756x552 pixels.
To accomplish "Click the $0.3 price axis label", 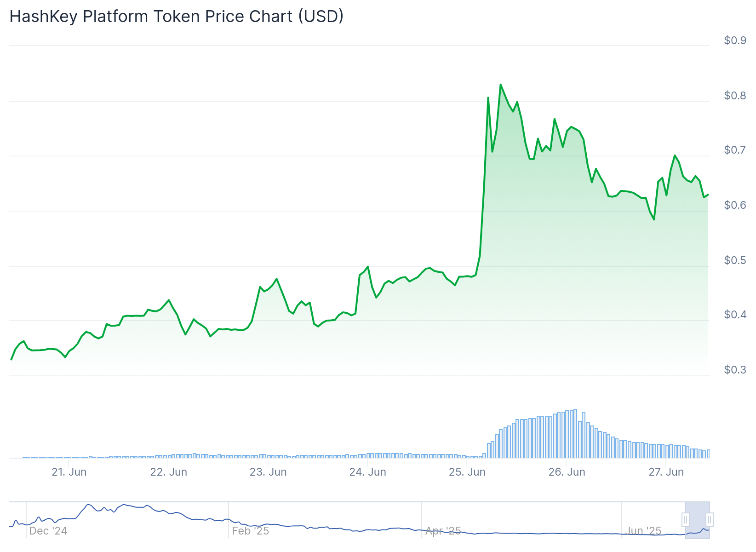I will pyautogui.click(x=735, y=370).
